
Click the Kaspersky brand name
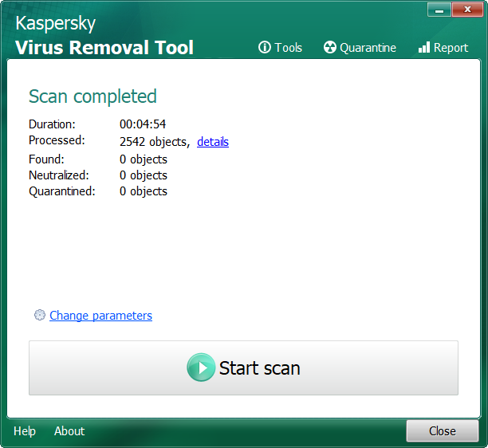pyautogui.click(x=55, y=24)
